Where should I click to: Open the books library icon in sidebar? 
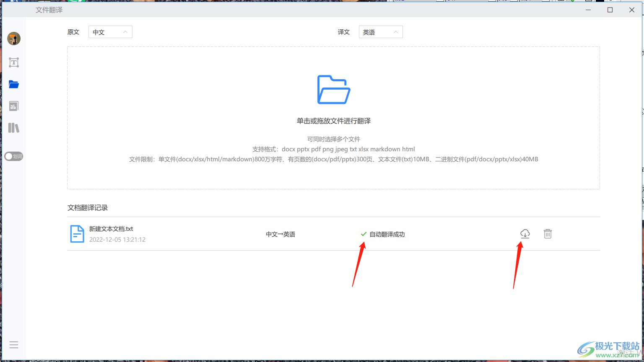(14, 128)
